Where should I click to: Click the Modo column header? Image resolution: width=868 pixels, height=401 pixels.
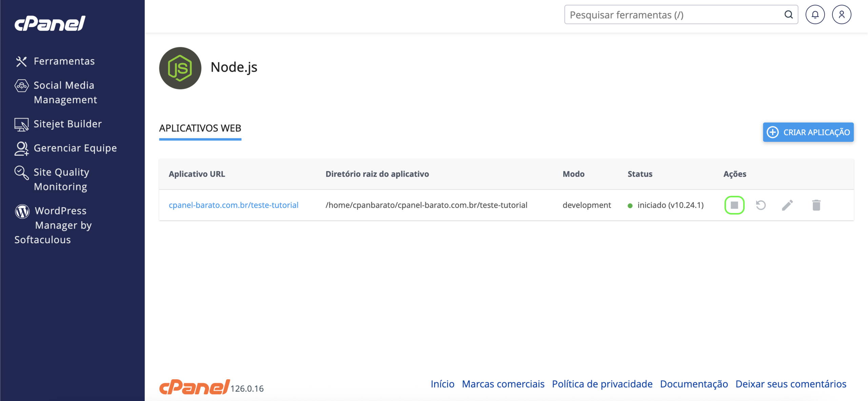[x=573, y=174]
